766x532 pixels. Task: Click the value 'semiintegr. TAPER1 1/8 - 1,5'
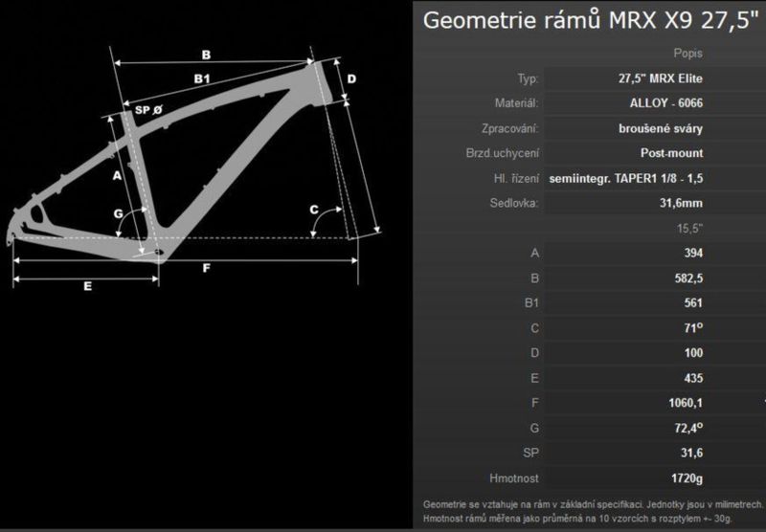(626, 179)
